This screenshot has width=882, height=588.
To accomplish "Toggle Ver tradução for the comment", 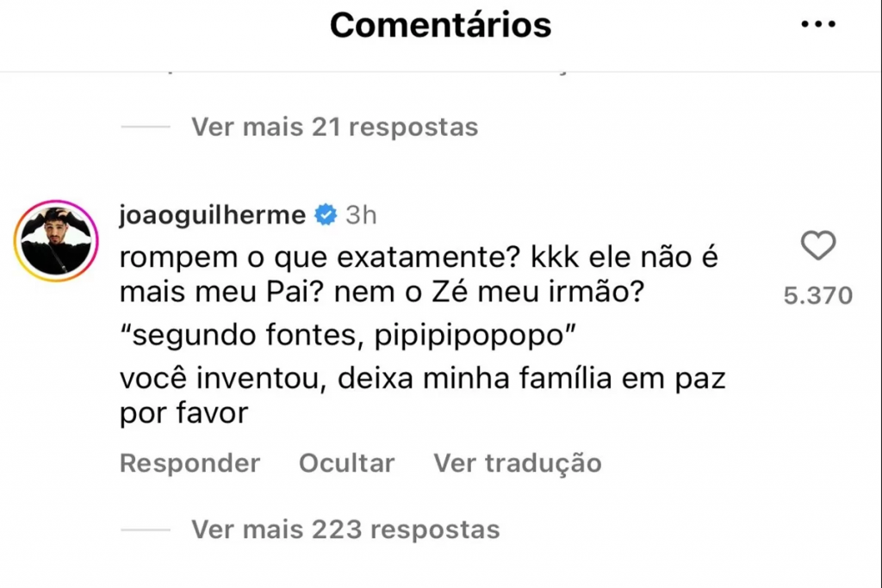I will pyautogui.click(x=518, y=463).
